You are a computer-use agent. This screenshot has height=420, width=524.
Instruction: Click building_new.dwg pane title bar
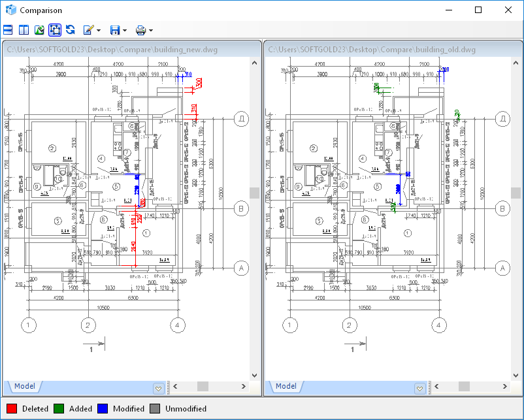131,49
